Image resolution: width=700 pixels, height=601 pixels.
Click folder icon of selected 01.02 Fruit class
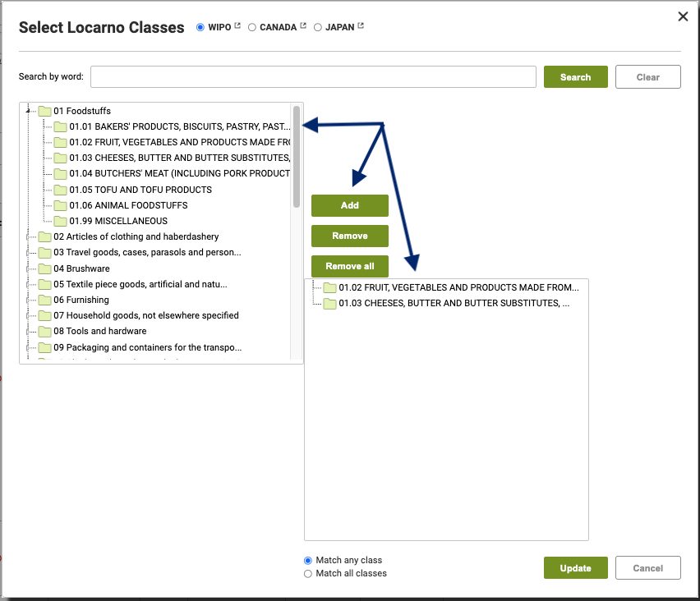[x=330, y=288]
